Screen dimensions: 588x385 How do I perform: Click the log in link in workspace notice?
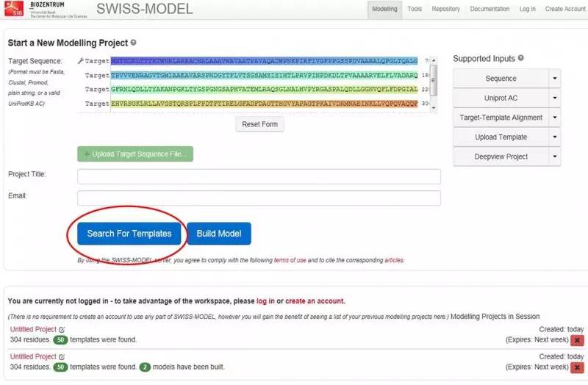[x=265, y=301]
